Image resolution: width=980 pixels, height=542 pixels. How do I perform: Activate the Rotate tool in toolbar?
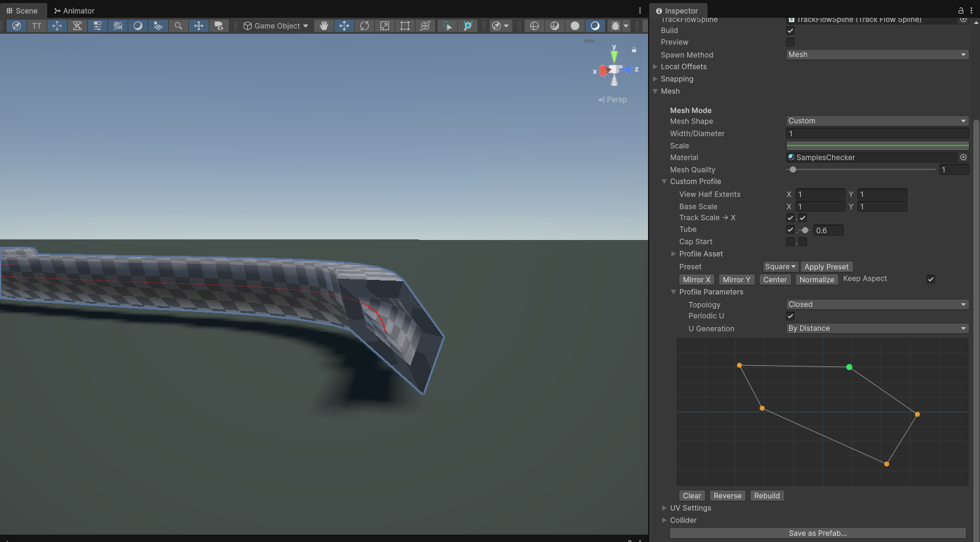coord(365,26)
